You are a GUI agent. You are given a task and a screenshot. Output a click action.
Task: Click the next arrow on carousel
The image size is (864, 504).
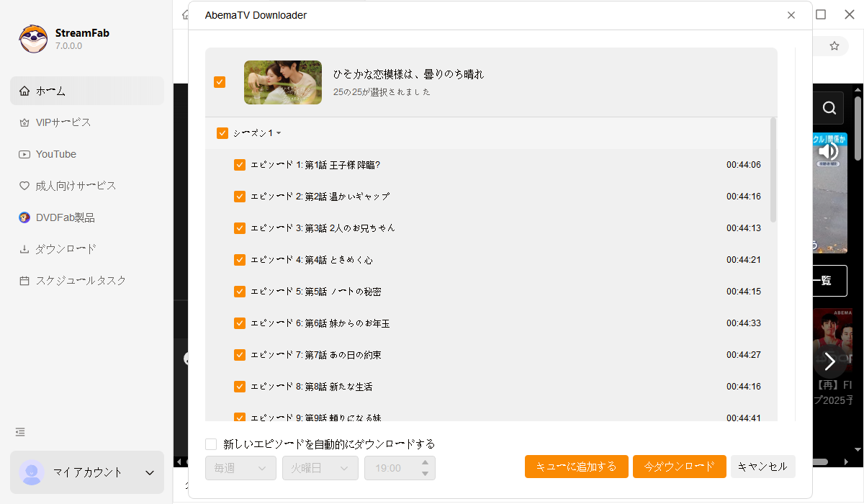829,361
